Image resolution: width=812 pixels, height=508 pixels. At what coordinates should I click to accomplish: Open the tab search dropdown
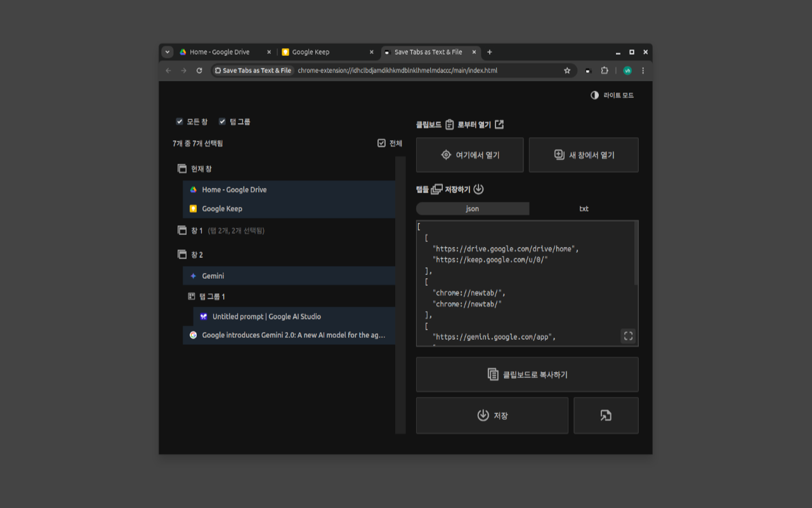pos(167,52)
